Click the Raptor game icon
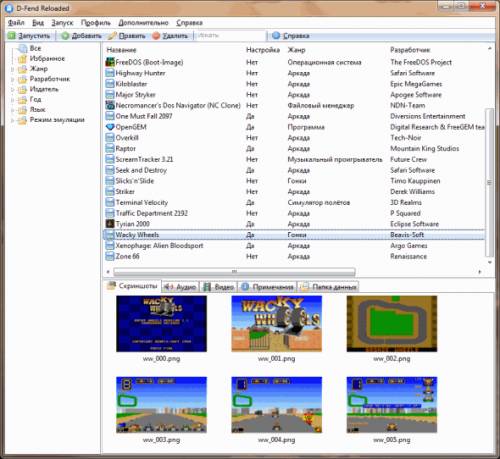The width and height of the screenshot is (500, 459). tap(110, 148)
